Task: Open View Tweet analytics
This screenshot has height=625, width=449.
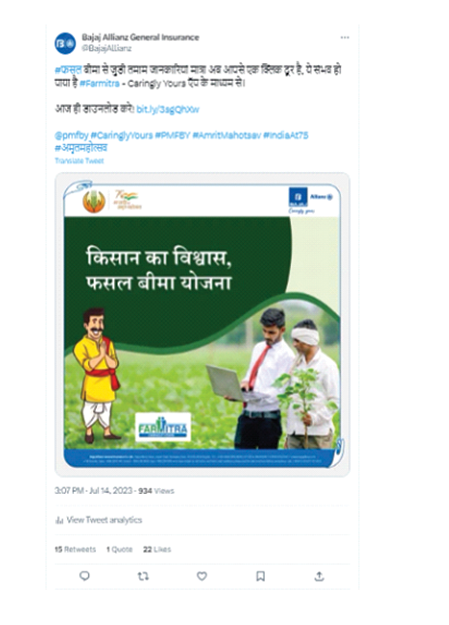Action: [104, 520]
